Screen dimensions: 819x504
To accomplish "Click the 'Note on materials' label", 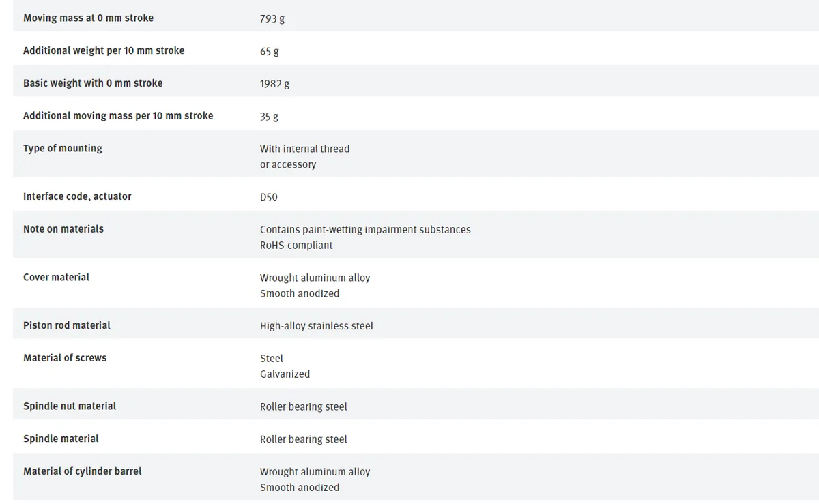I will [63, 229].
